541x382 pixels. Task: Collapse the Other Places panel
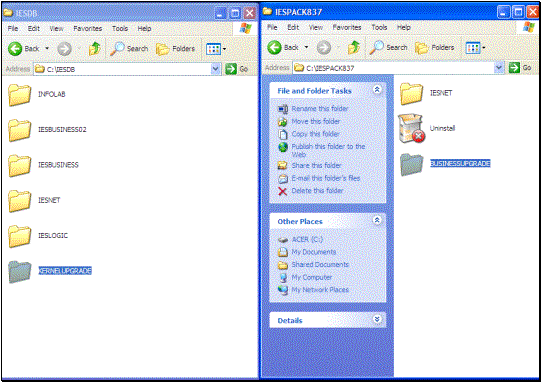pyautogui.click(x=377, y=220)
